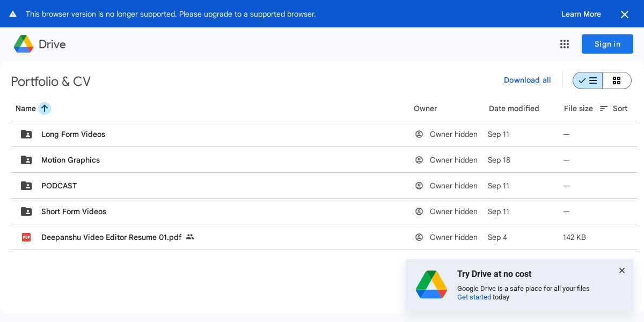This screenshot has height=322, width=644.
Task: Open the Google apps grid launcher
Action: tap(565, 44)
